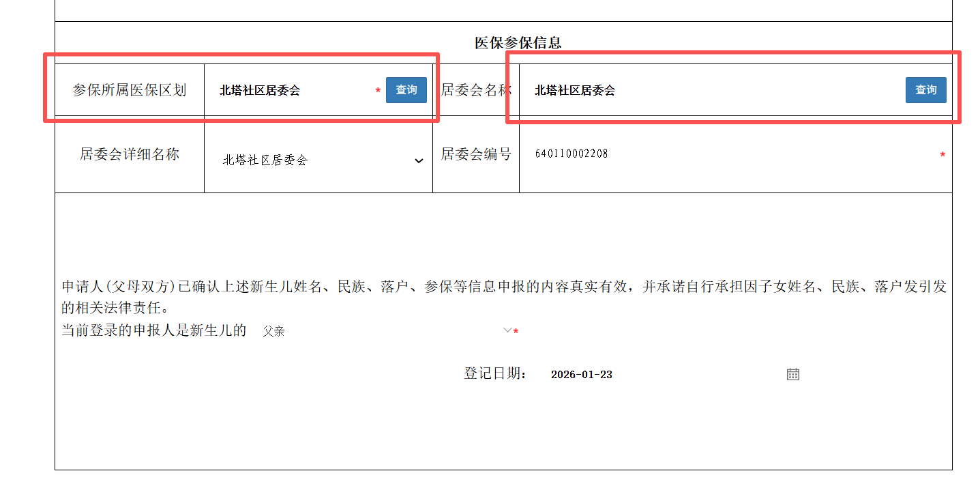Open the 父亲 applicant relationship dropdown

pyautogui.click(x=382, y=331)
